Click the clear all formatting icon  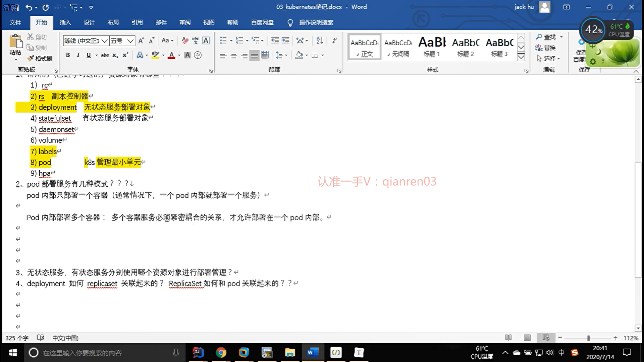coord(185,41)
